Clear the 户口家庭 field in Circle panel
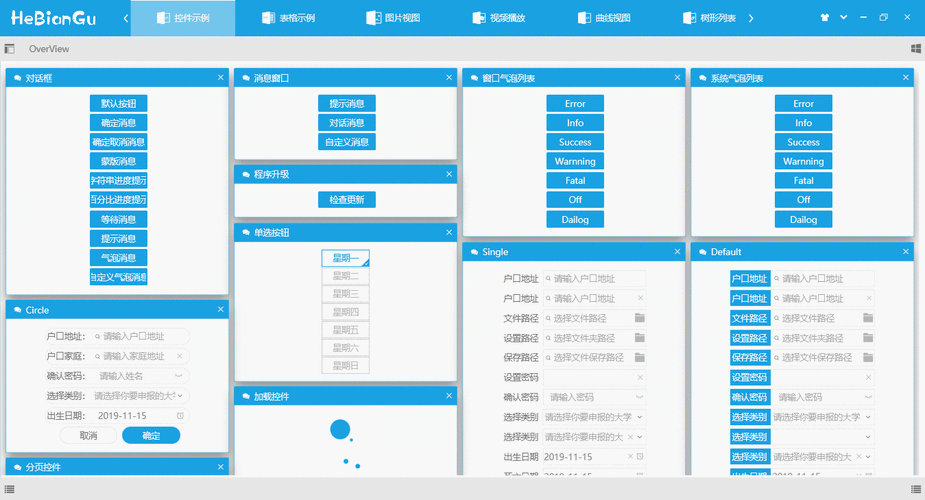925x500 pixels. (x=180, y=356)
